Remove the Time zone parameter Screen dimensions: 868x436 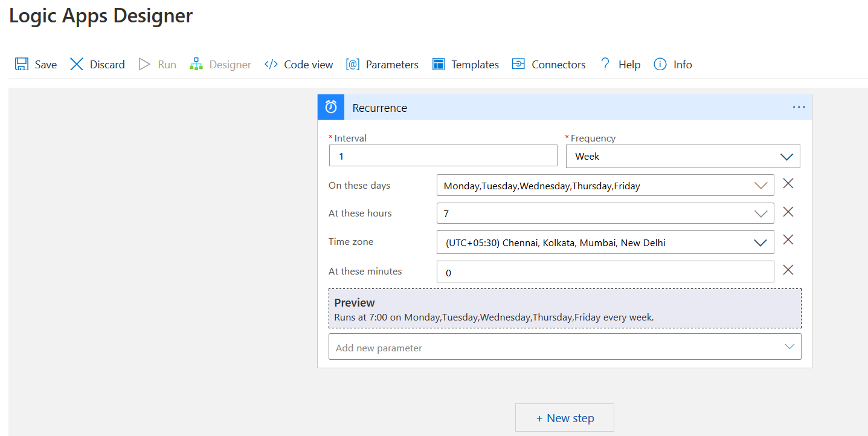pyautogui.click(x=788, y=240)
